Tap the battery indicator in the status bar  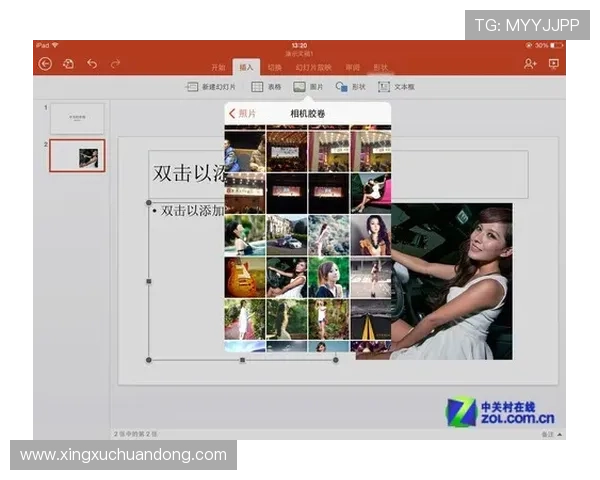pyautogui.click(x=556, y=46)
